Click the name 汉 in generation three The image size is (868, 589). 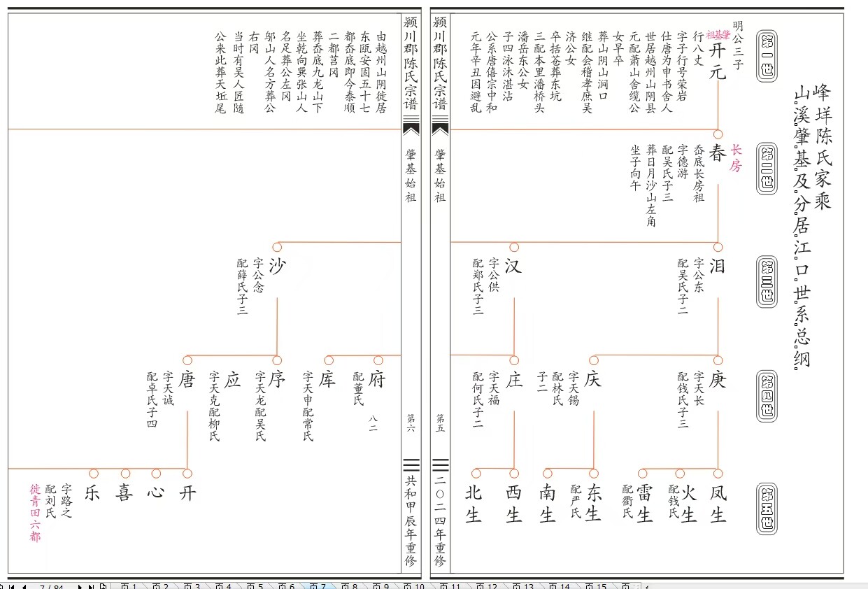click(x=514, y=267)
